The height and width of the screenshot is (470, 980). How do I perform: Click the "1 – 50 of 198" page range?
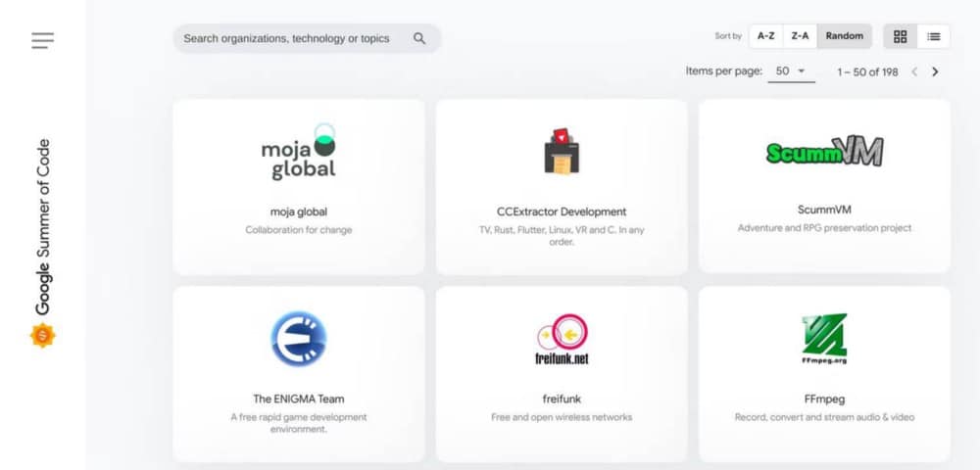click(867, 71)
